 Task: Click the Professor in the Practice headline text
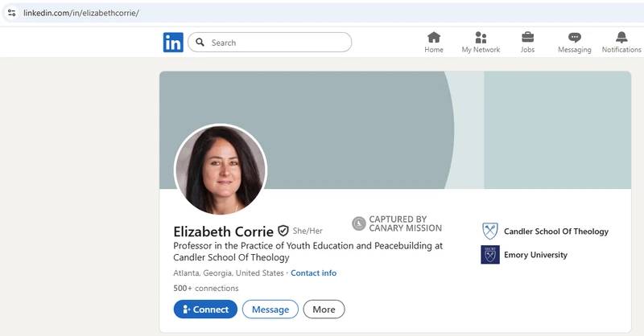tap(308, 252)
